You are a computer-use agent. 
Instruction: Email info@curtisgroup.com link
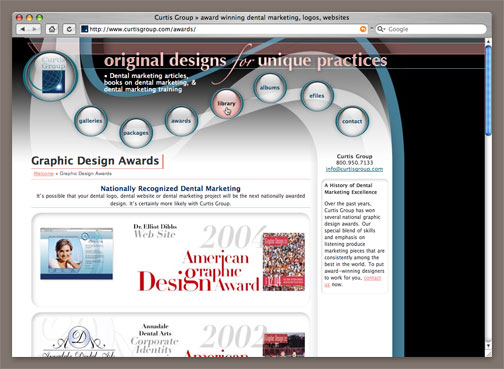click(354, 169)
